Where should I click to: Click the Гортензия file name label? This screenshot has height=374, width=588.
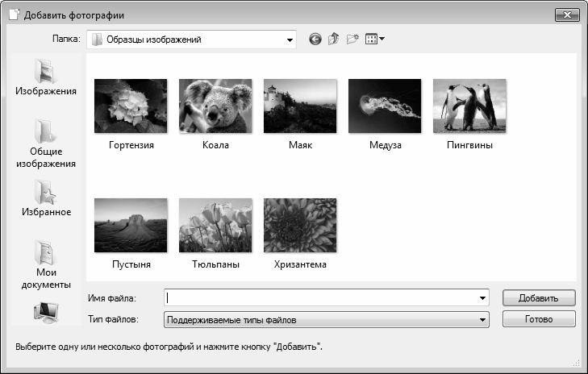click(x=131, y=145)
